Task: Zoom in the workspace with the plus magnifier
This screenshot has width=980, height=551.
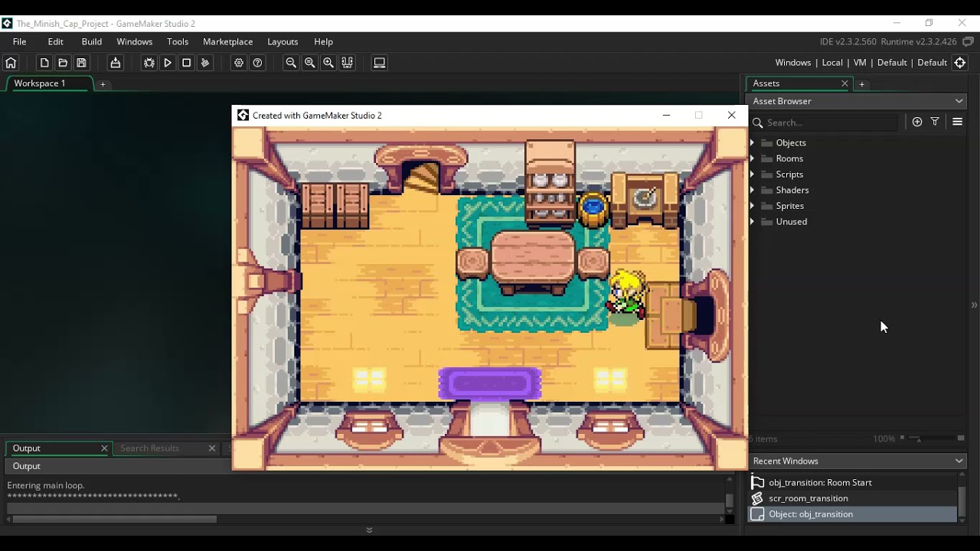Action: 328,63
